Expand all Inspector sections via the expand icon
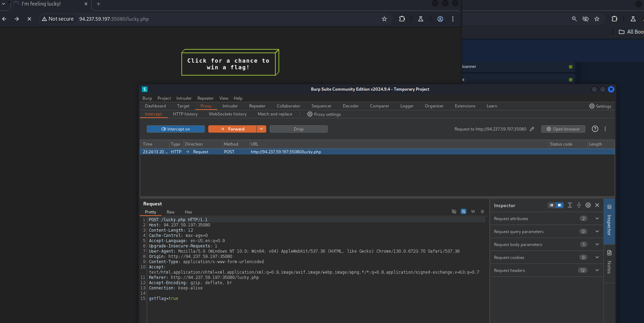The image size is (644, 323). click(x=570, y=205)
